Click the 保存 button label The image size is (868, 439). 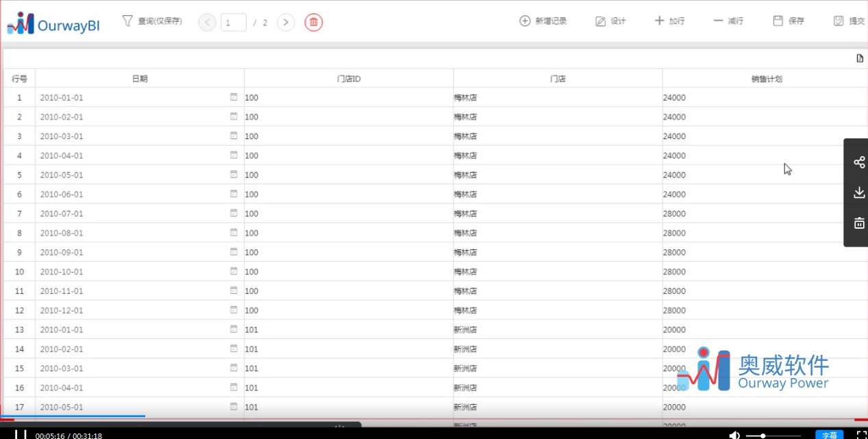[796, 21]
